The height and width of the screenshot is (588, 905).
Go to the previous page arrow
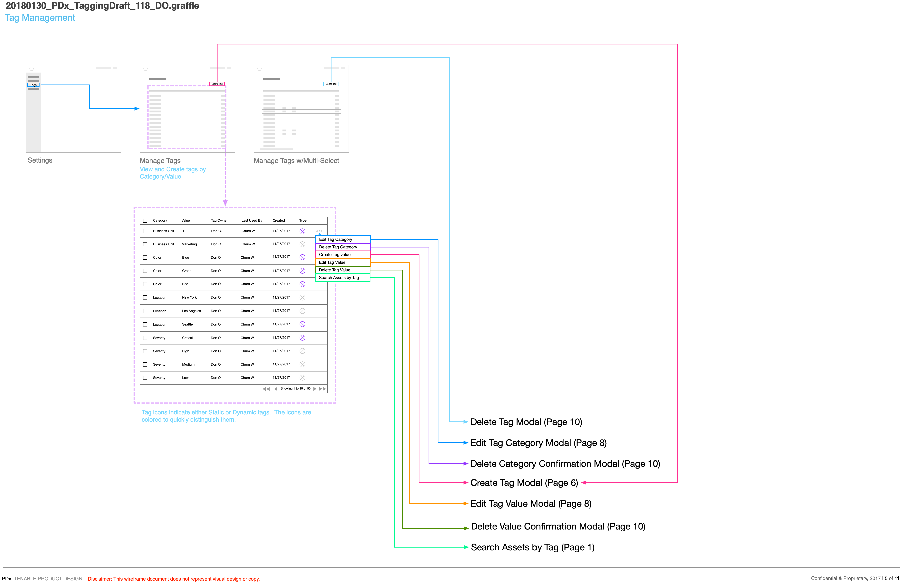[275, 389]
